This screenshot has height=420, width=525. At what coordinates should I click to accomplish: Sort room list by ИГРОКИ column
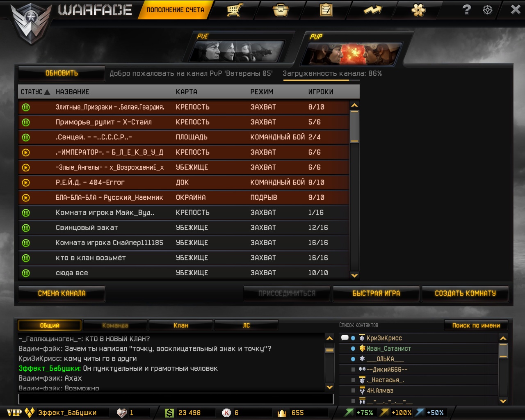pos(321,92)
